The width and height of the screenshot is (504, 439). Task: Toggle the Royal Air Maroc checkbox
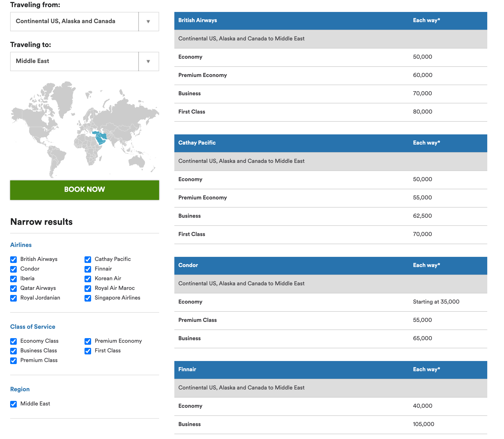pos(88,288)
